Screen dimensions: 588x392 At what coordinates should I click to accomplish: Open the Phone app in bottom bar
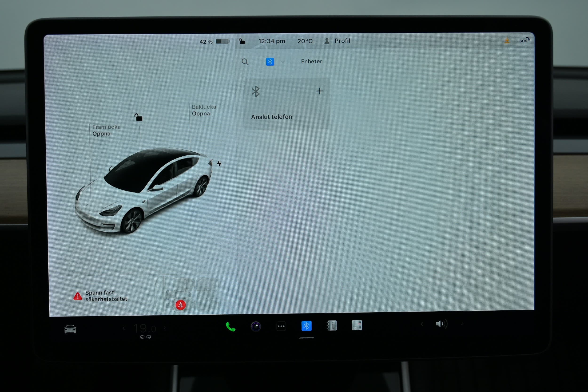coord(230,326)
